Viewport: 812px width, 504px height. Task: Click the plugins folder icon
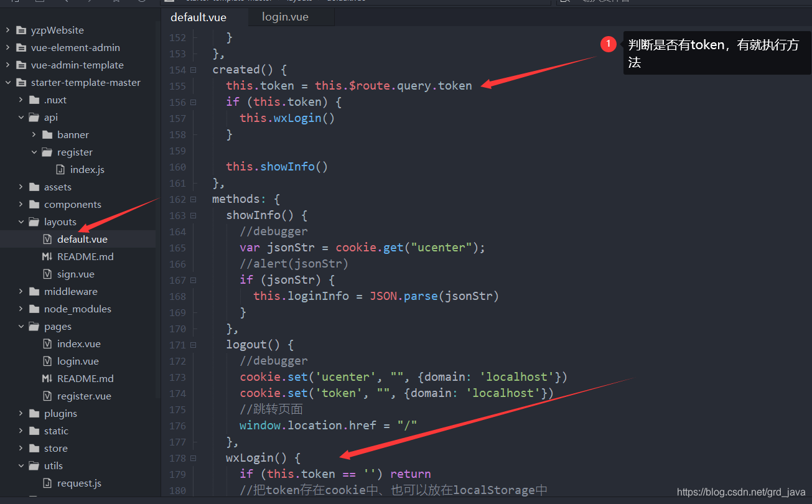(34, 413)
